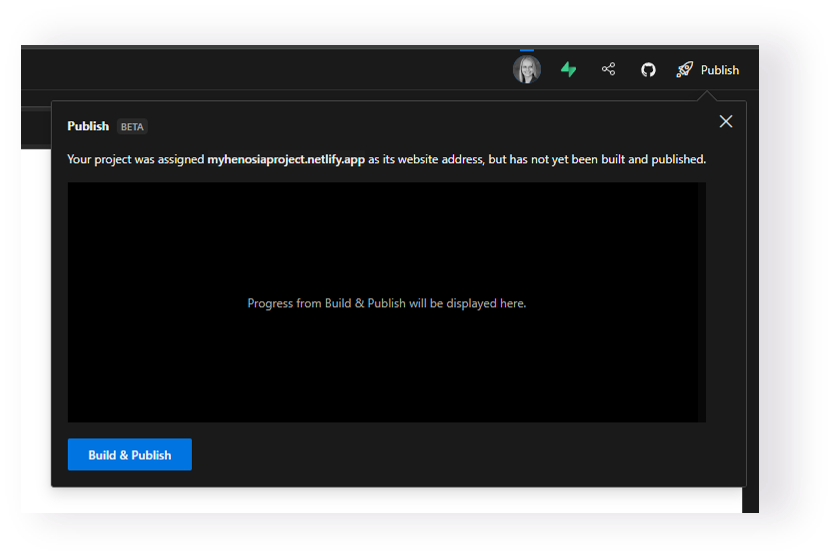
Task: Open the share project icon
Action: coord(608,70)
